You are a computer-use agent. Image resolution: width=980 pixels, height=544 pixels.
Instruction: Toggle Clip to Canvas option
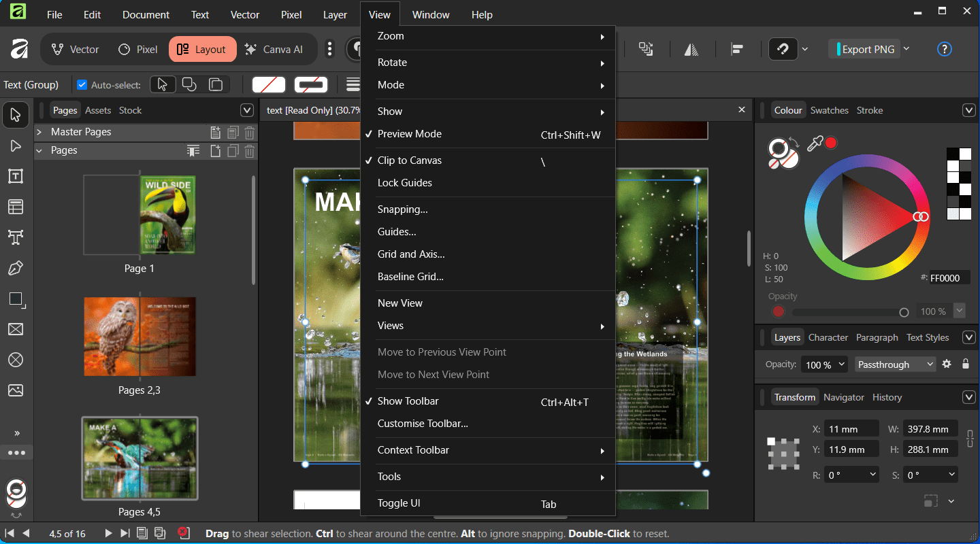pos(410,160)
